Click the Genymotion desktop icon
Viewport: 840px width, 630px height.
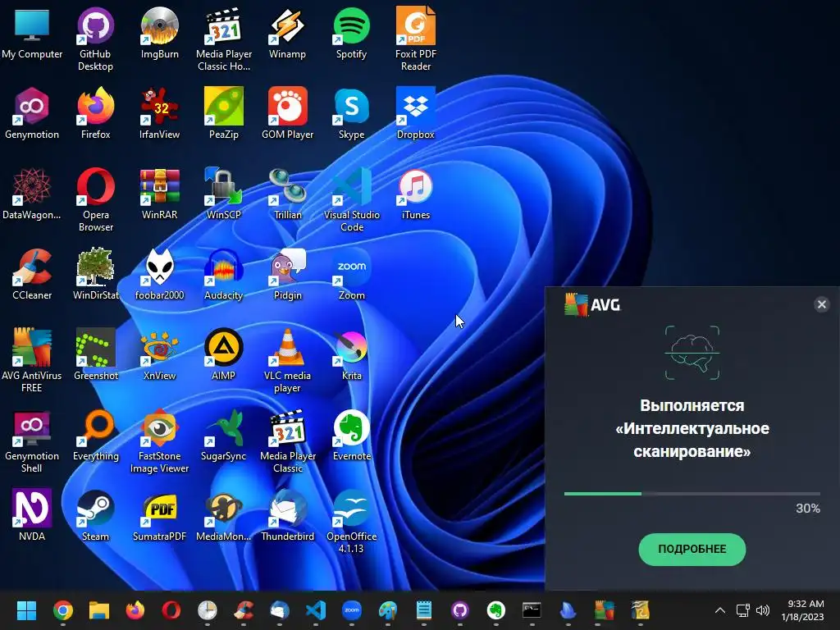click(32, 113)
